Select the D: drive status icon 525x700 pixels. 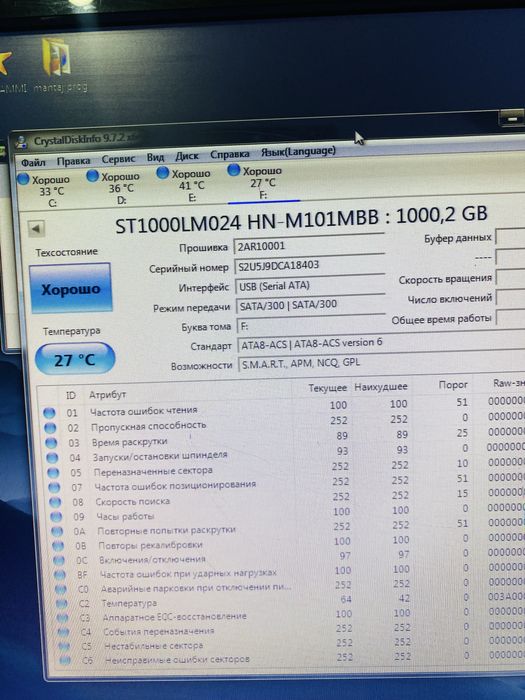pyautogui.click(x=92, y=176)
